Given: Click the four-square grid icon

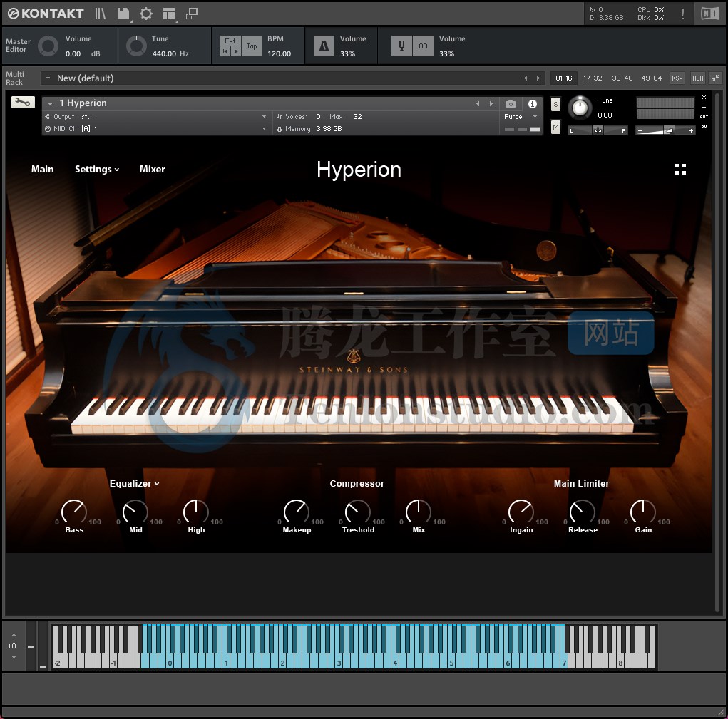Looking at the screenshot, I should coord(680,170).
